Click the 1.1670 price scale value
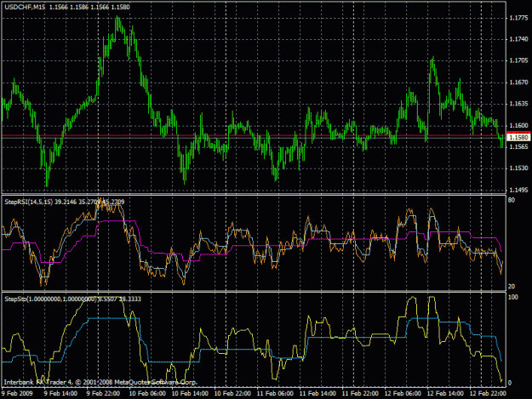The image size is (532, 399). tap(518, 83)
